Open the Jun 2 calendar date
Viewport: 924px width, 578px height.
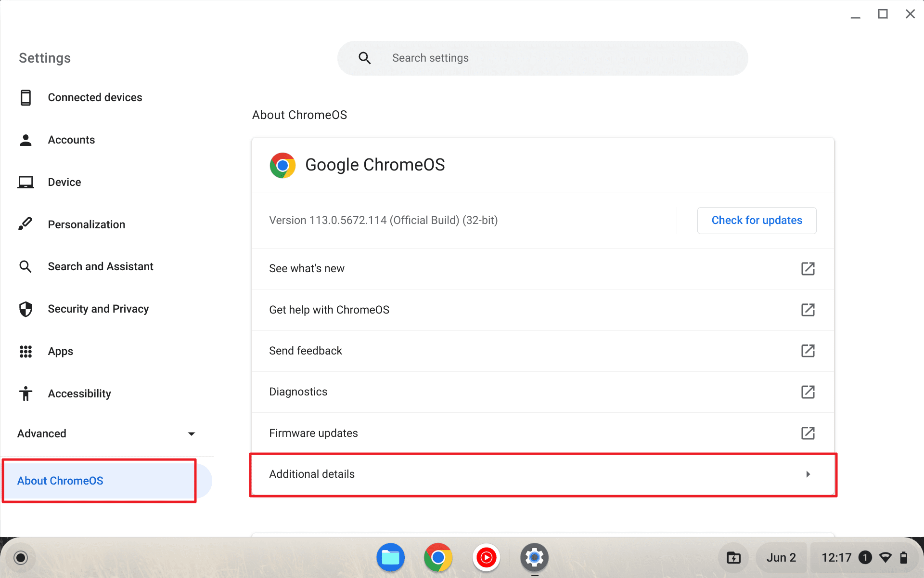[781, 558]
